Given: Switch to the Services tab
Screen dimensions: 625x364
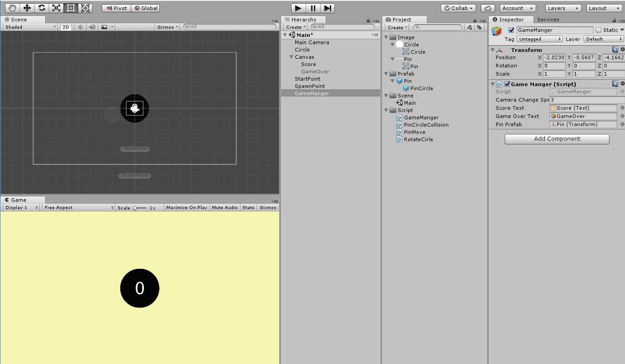Looking at the screenshot, I should (x=548, y=20).
